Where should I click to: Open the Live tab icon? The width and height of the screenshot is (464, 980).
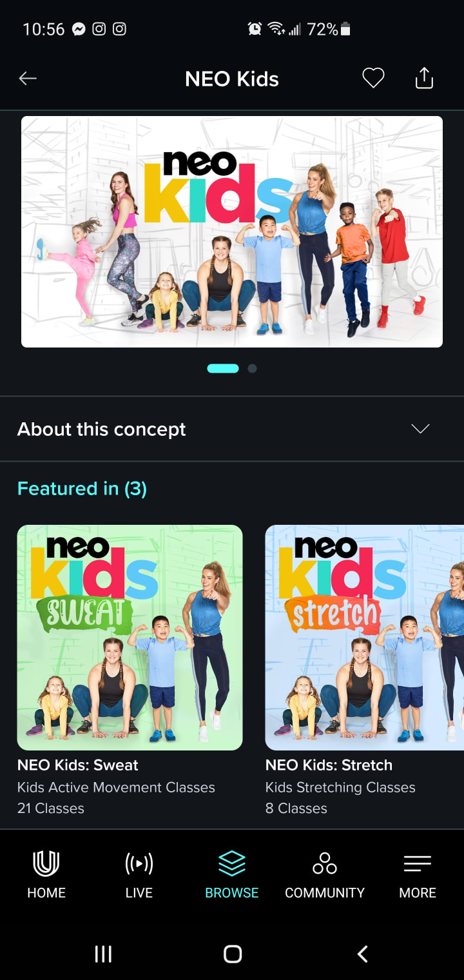pos(139,863)
